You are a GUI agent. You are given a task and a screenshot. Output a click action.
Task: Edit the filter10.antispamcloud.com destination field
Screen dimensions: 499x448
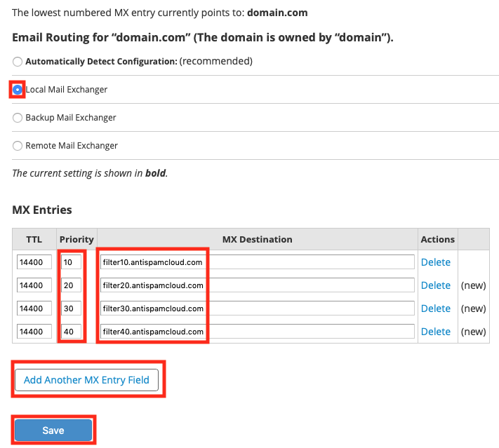coord(257,262)
